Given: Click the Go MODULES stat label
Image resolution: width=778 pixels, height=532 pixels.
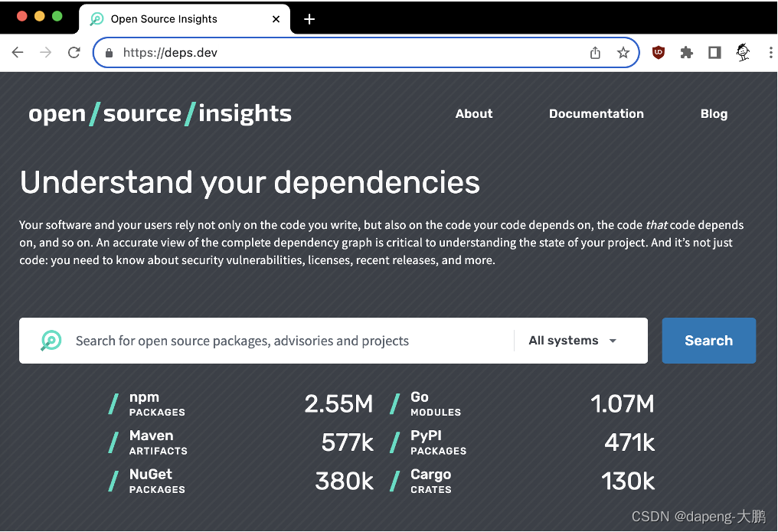Looking at the screenshot, I should pyautogui.click(x=436, y=404).
